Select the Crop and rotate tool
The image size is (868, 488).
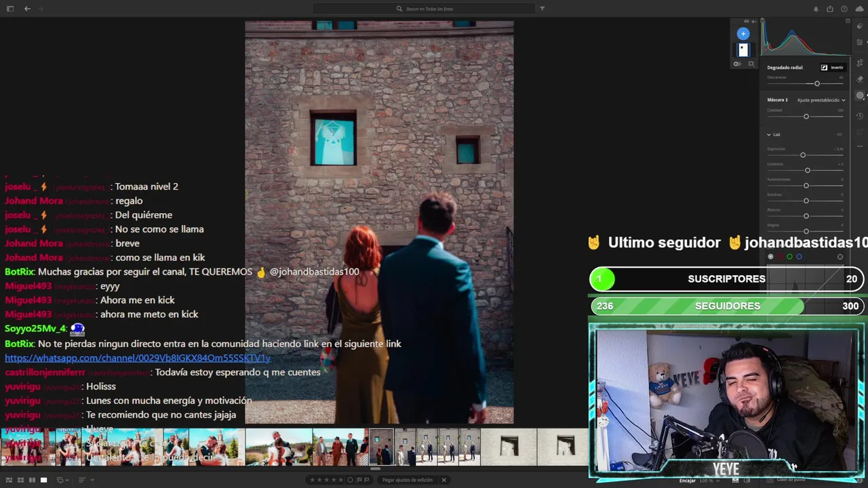click(x=860, y=63)
